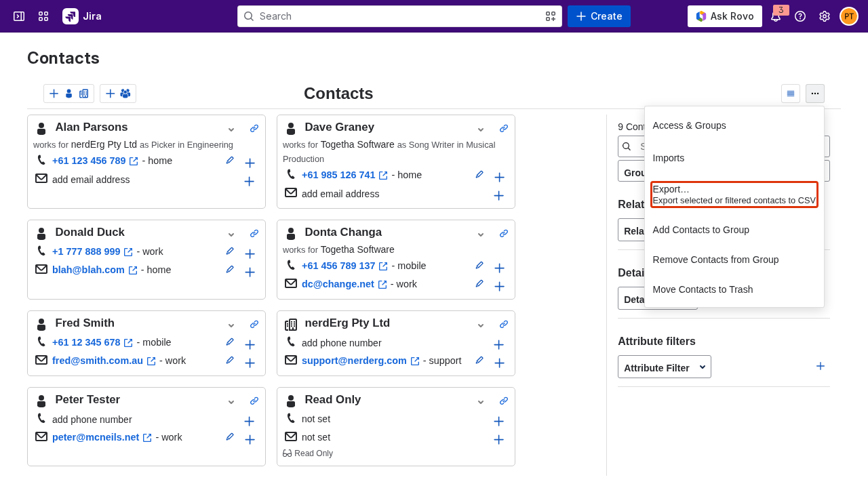Viewport: 868px width, 488px height.
Task: Open the Jira settings gear
Action: point(825,16)
